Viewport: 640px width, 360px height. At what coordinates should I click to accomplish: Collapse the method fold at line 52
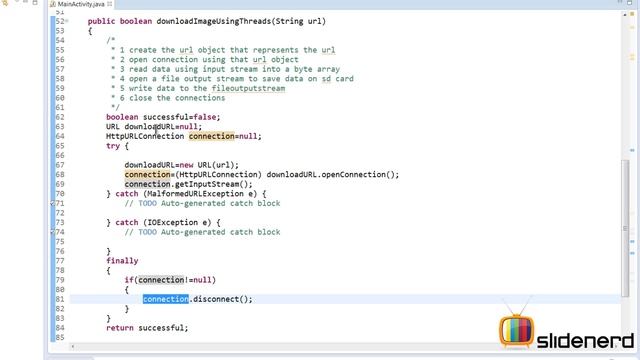[x=67, y=21]
